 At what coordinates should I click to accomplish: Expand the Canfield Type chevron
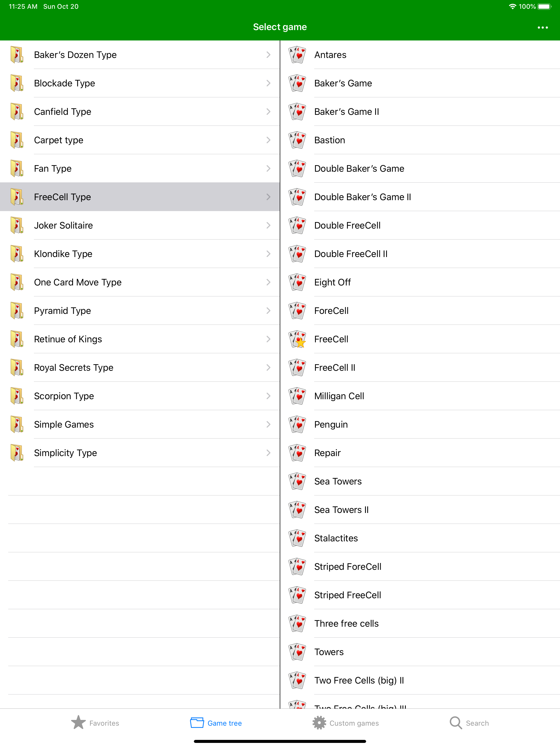[x=268, y=112]
